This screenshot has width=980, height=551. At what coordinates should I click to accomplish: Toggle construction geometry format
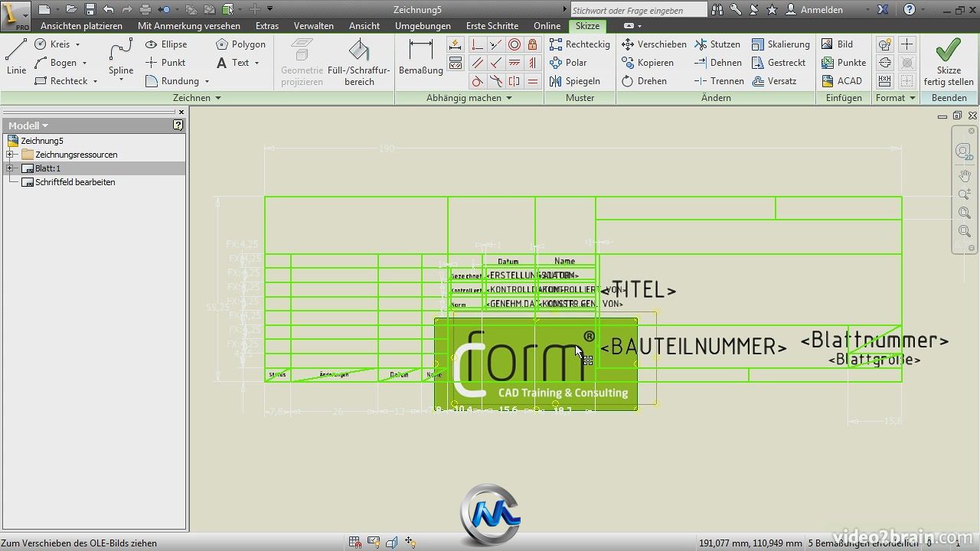point(885,44)
